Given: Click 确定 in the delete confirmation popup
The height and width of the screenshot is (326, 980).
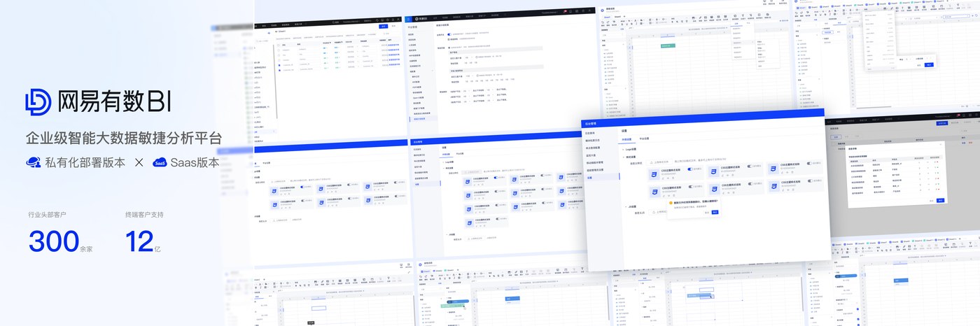Looking at the screenshot, I should (715, 212).
